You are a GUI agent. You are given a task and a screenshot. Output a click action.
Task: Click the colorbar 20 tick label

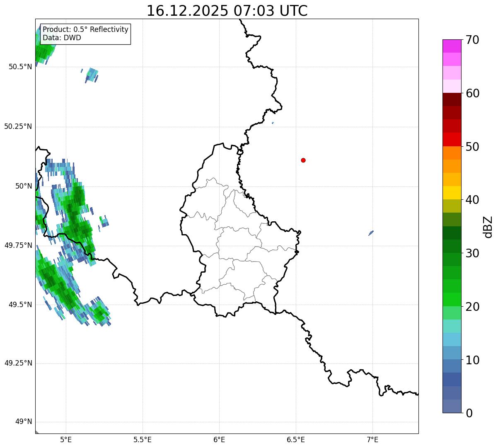coord(472,307)
